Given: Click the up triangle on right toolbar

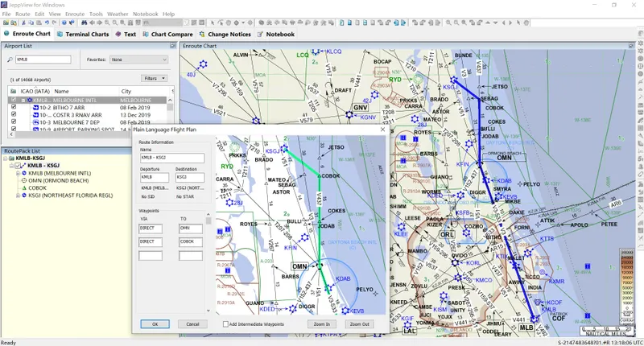Looking at the screenshot, I should tap(488, 23).
